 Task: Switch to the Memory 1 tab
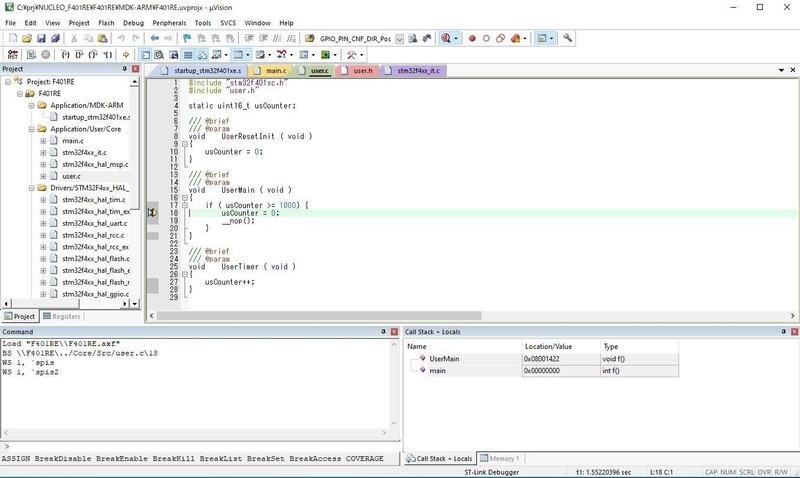[x=499, y=458]
